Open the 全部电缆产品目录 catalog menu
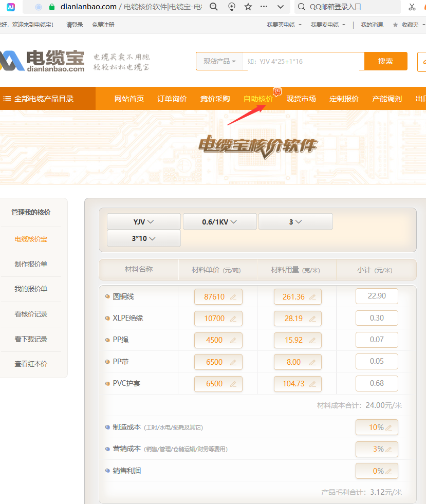 tap(48, 98)
